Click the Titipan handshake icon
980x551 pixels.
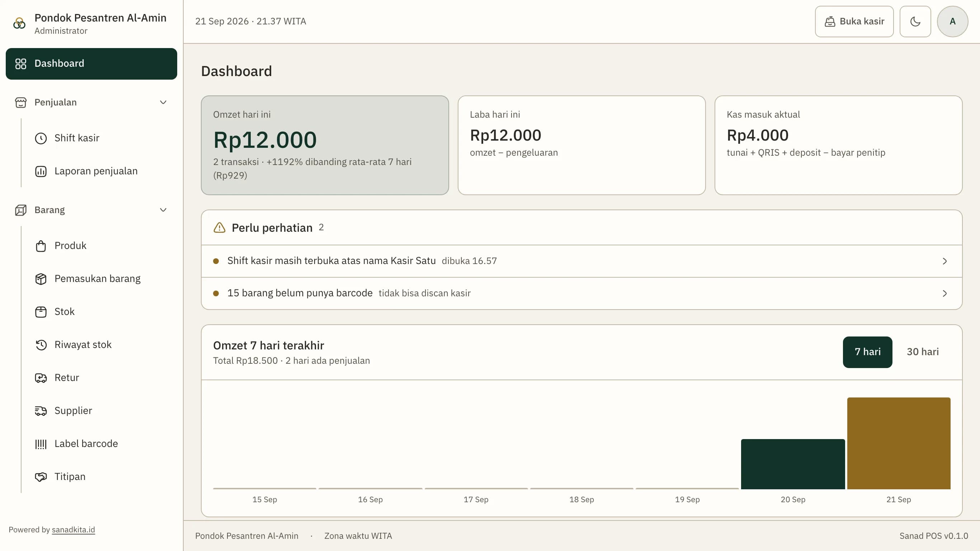click(x=41, y=477)
